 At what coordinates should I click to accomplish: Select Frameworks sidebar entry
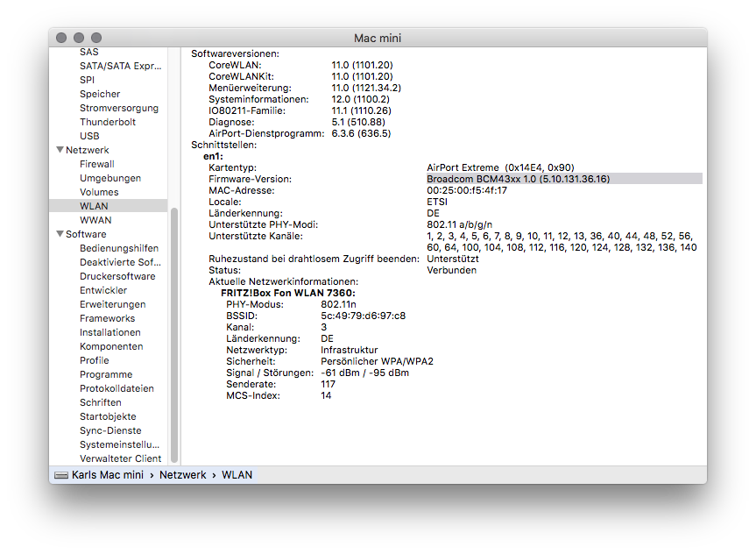point(107,318)
